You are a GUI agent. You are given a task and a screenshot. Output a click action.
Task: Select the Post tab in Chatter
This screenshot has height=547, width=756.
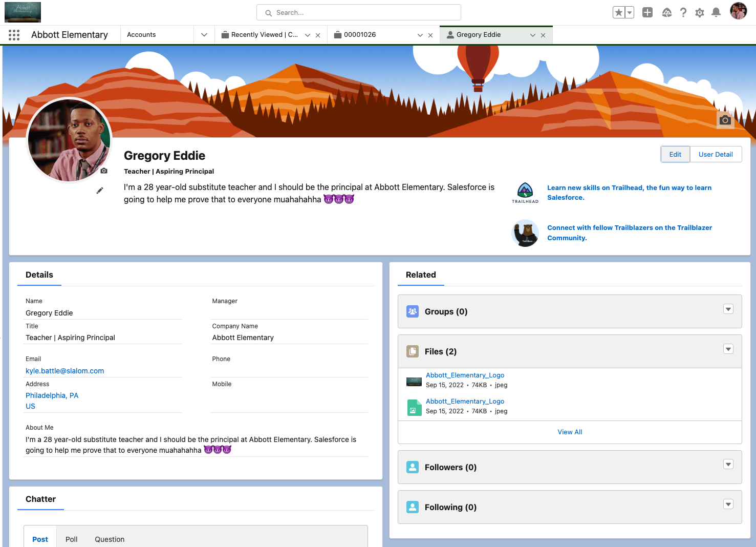[x=40, y=539]
